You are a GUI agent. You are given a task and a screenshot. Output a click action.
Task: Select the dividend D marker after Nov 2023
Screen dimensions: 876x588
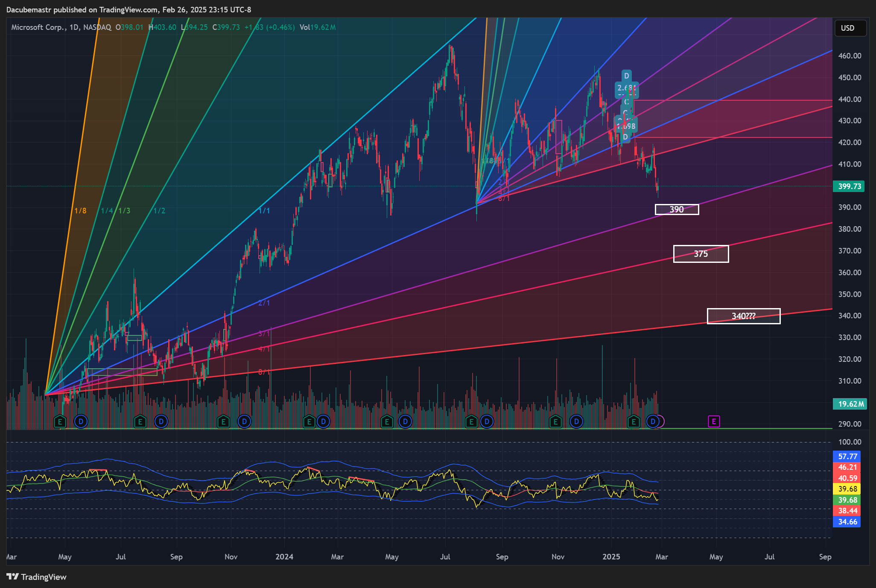pyautogui.click(x=244, y=422)
